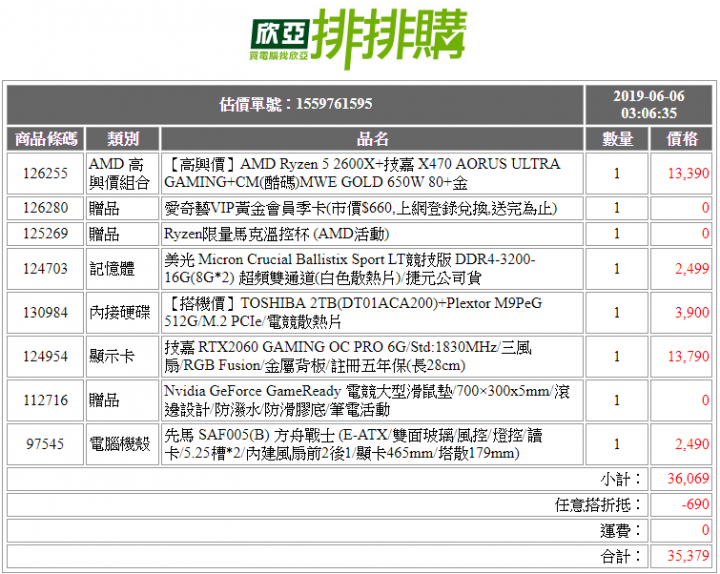720x574 pixels.
Task: Select the TOSHIBA 2TB Plextor M9PeG name
Action: tap(353, 313)
